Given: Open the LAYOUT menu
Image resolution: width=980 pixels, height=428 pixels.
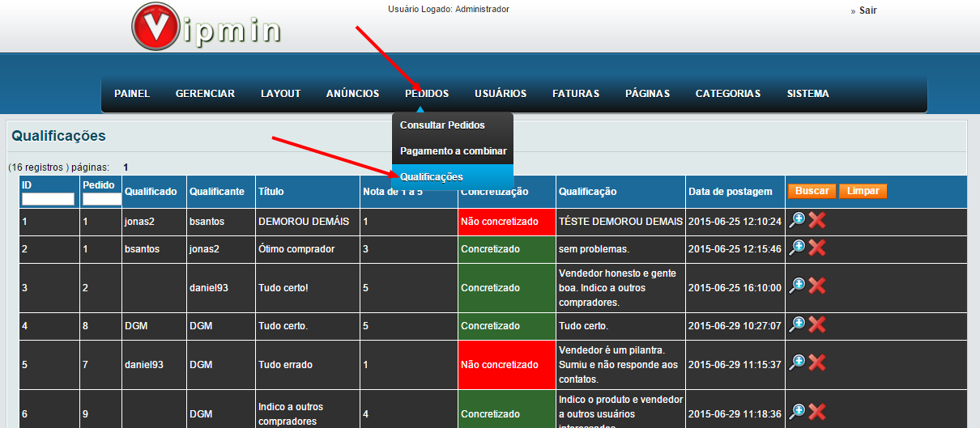Looking at the screenshot, I should click(x=280, y=94).
